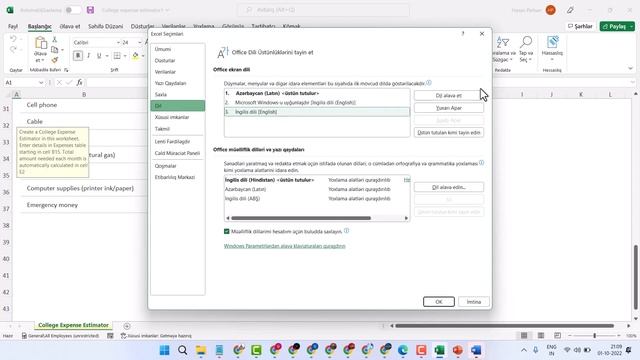Switch to Normal view in status bar

[x=524, y=336]
